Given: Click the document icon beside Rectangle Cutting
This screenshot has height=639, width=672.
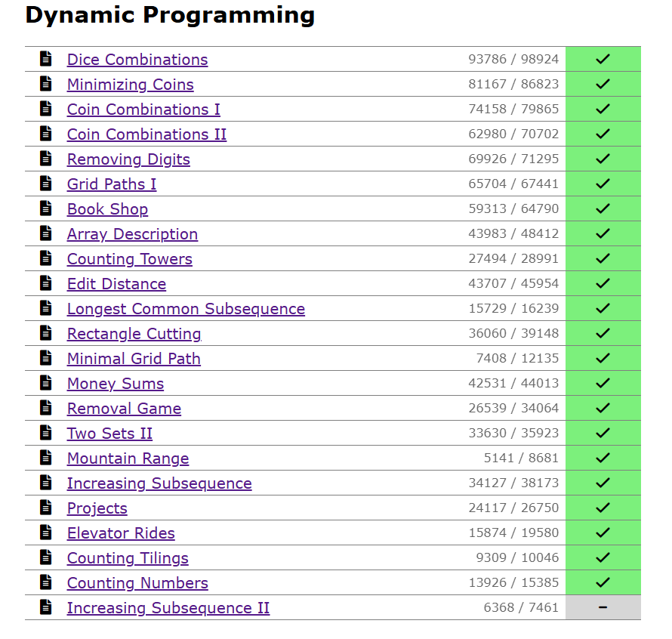Looking at the screenshot, I should pyautogui.click(x=46, y=332).
